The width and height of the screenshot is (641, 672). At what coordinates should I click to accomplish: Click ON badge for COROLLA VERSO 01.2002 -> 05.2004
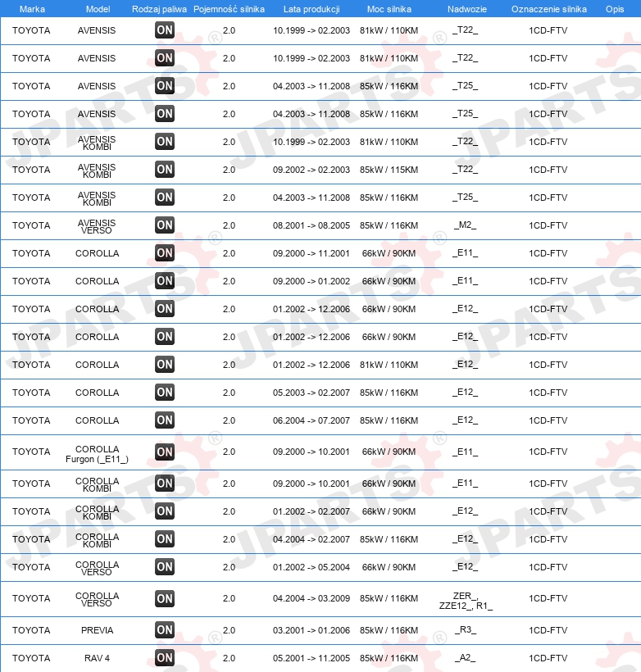pos(165,567)
